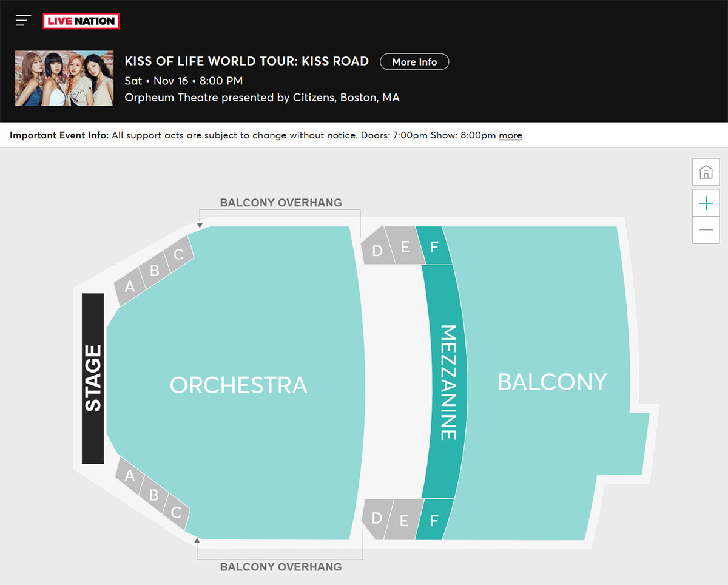Click the More Info button

point(414,62)
